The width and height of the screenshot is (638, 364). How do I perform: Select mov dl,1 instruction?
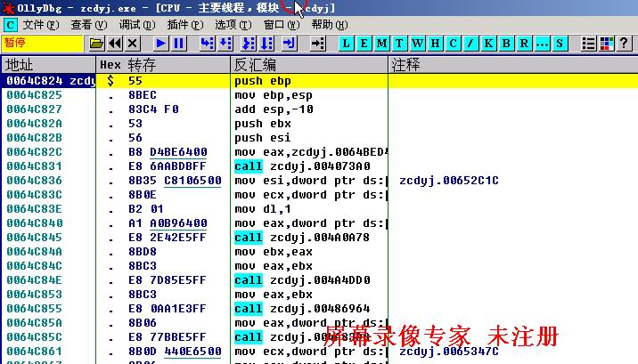(263, 209)
